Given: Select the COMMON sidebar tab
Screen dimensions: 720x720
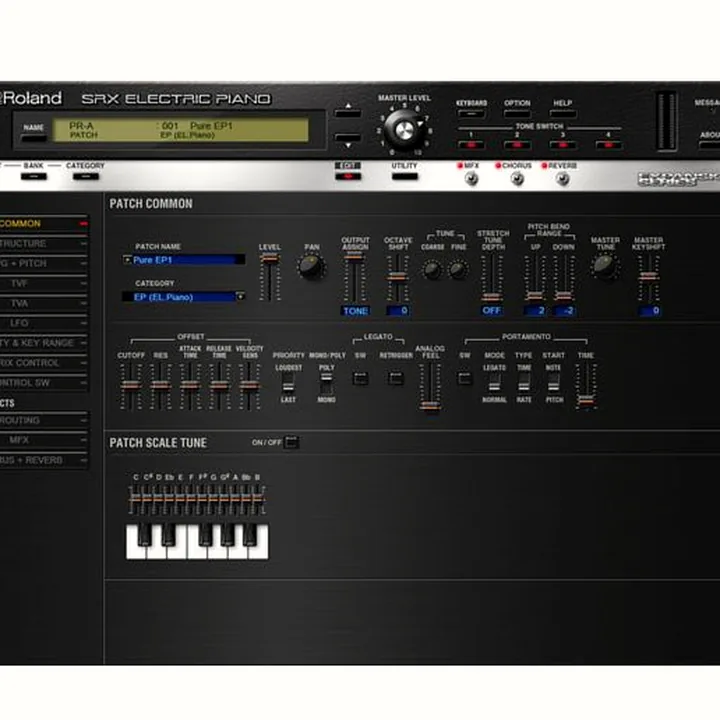Looking at the screenshot, I should pyautogui.click(x=44, y=224).
